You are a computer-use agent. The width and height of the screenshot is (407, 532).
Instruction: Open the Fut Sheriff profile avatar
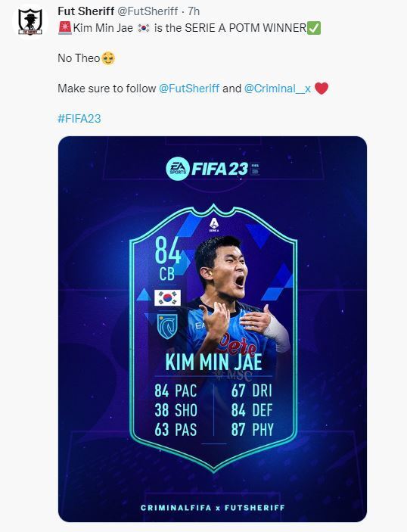coord(30,22)
